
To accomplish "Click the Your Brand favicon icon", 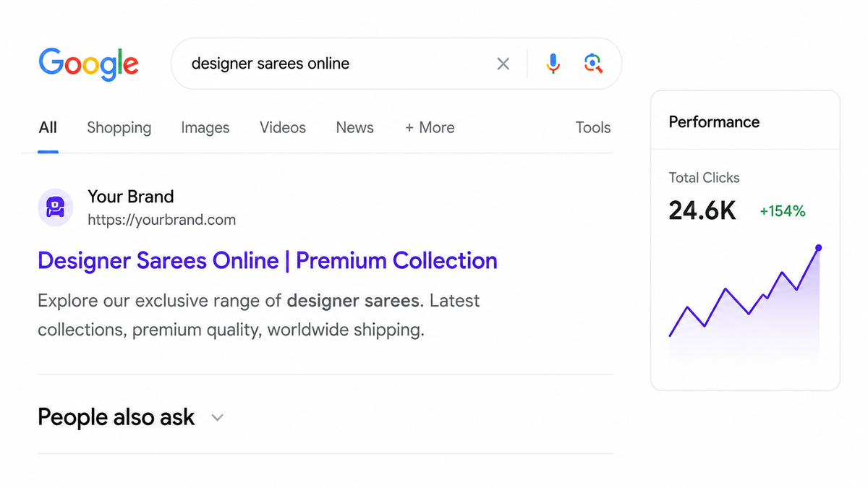I will tap(55, 209).
